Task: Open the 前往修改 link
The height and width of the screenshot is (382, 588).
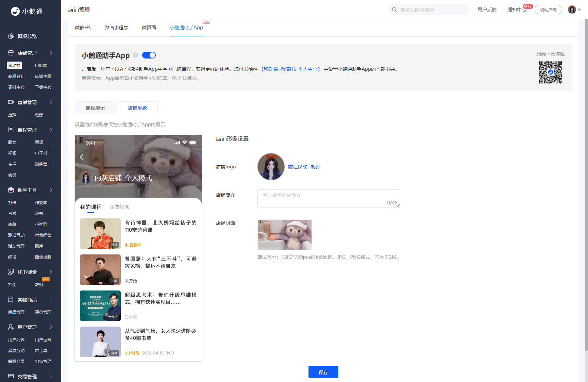Action: point(298,167)
